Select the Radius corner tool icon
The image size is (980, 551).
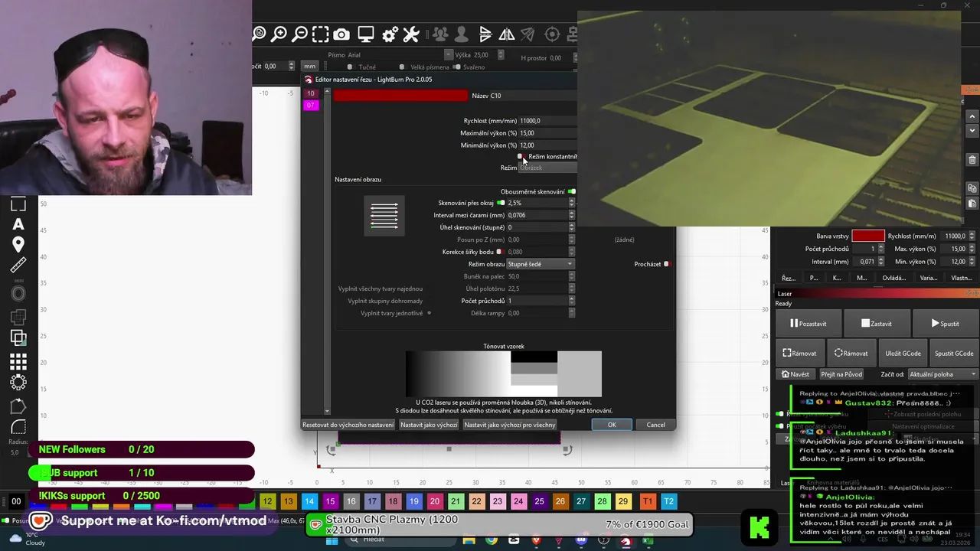click(18, 428)
